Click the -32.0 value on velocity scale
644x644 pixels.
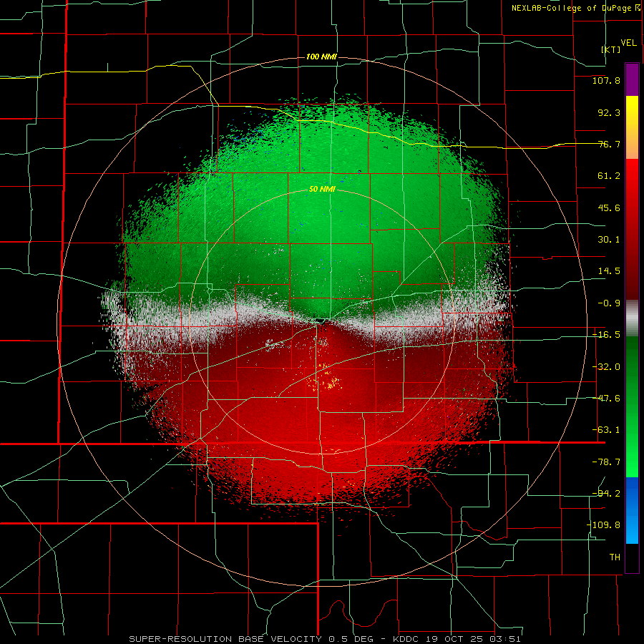(x=606, y=367)
